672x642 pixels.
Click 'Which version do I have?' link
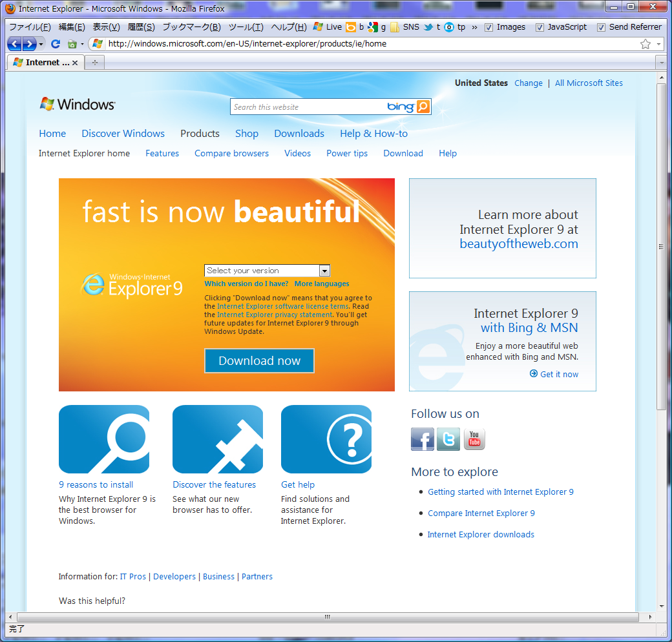[x=246, y=284]
